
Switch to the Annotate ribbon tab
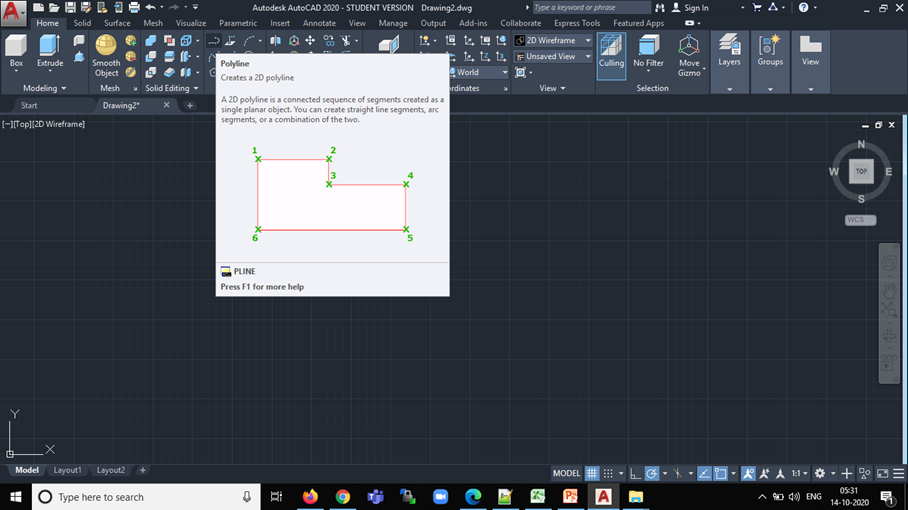[x=319, y=23]
